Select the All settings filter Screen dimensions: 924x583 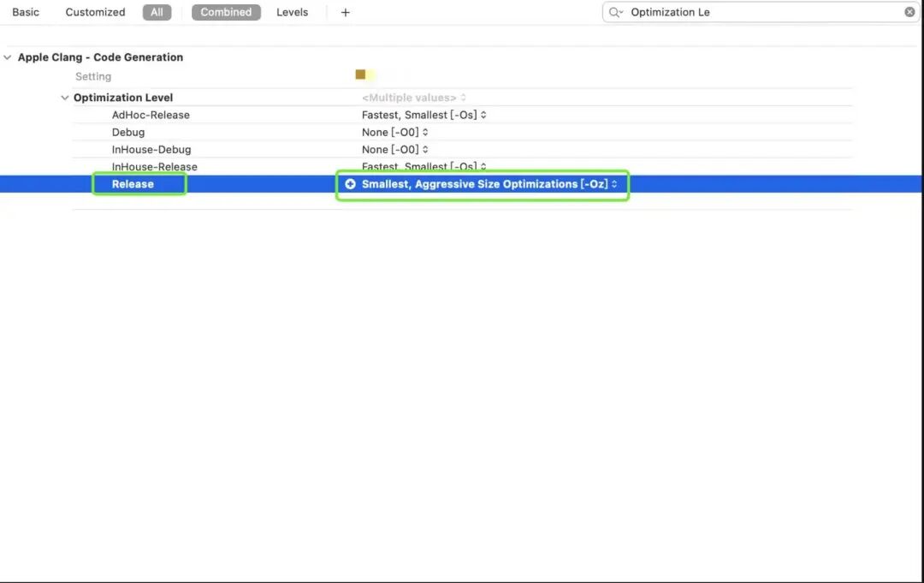pos(157,12)
